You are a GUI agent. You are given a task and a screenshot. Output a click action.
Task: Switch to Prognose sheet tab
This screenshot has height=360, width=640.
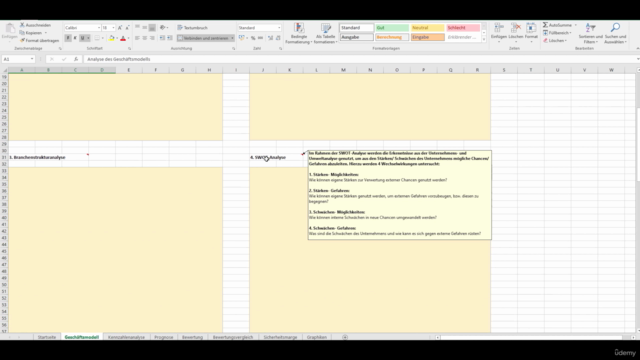164,337
